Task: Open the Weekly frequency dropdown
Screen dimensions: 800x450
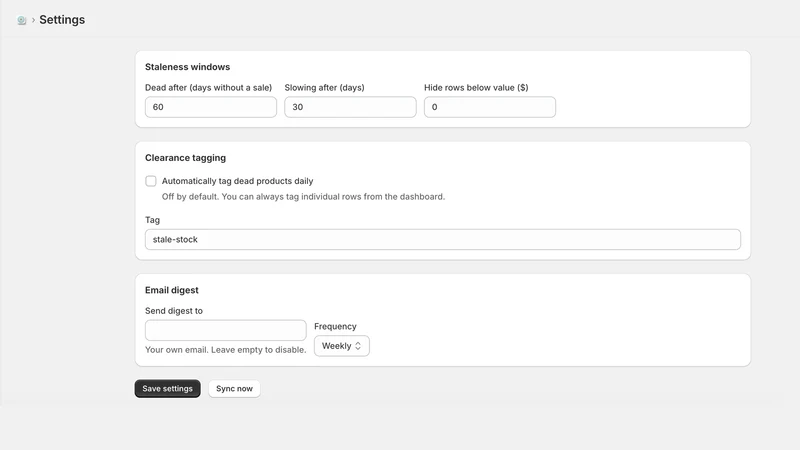Action: [341, 346]
